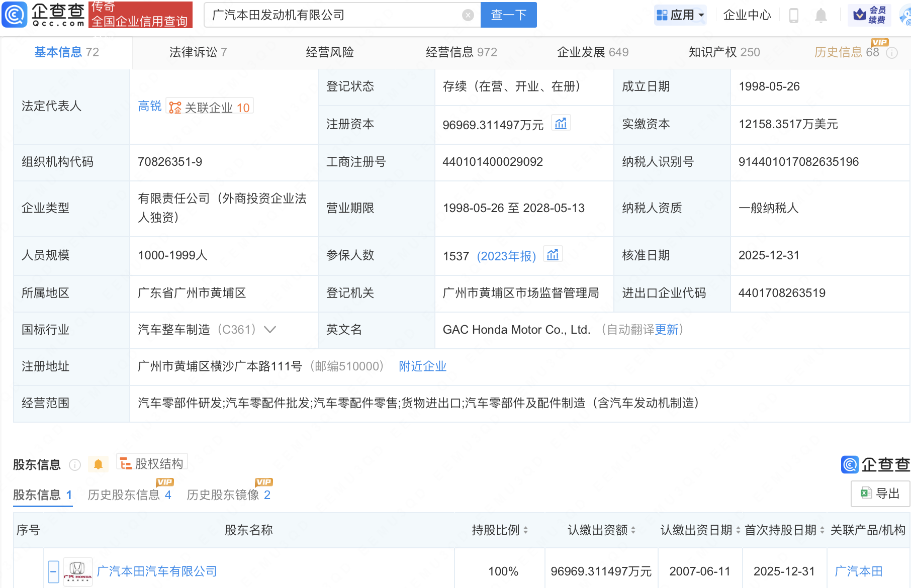
Task: Click the insured headcount chart icon
Action: click(553, 255)
